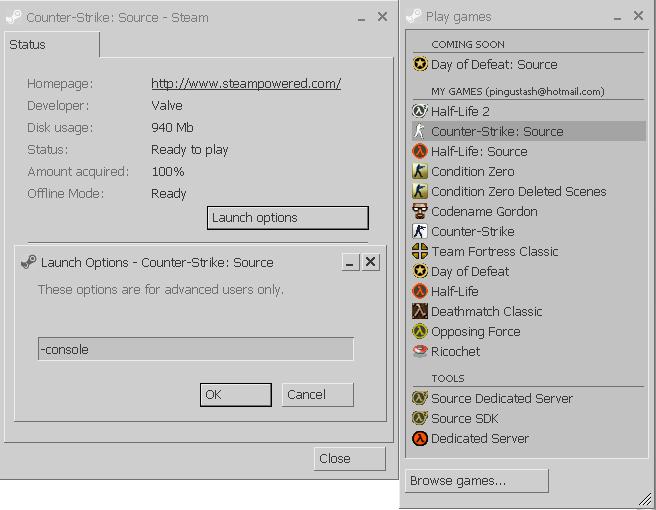Click the Deathmatch Classic icon

pyautogui.click(x=420, y=311)
